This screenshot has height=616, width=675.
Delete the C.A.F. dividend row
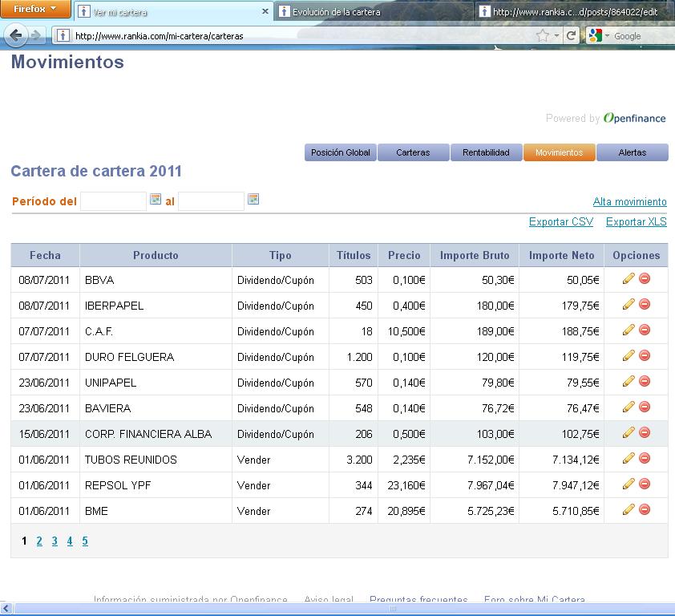click(x=645, y=330)
